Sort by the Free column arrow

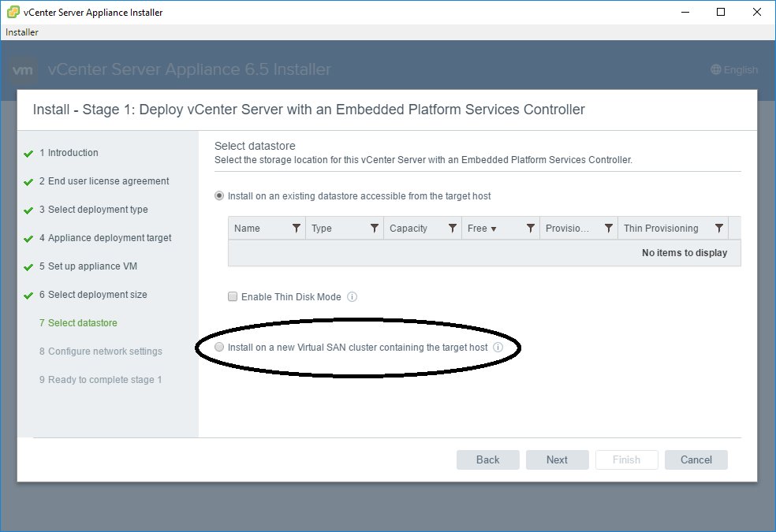tap(494, 229)
